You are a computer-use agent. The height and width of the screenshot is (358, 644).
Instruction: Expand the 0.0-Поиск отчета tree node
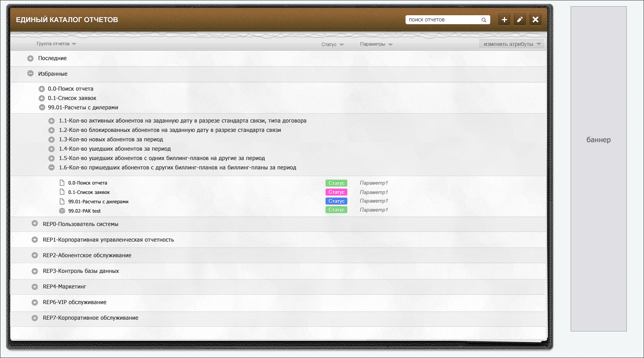pos(42,89)
